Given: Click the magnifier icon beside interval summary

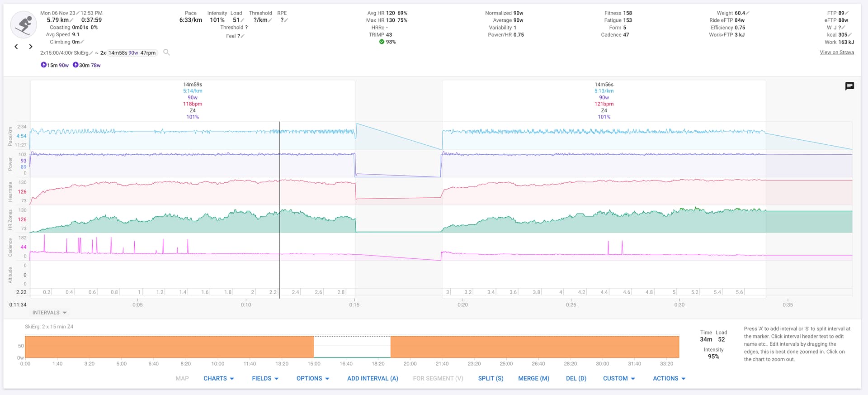Looking at the screenshot, I should click(166, 52).
